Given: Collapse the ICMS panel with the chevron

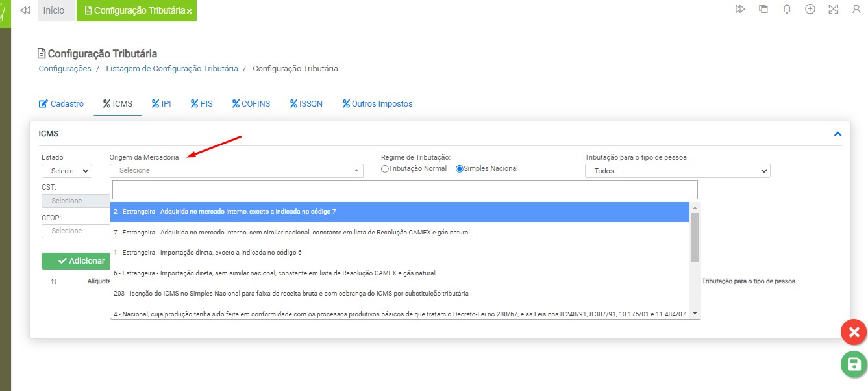Looking at the screenshot, I should tap(837, 134).
